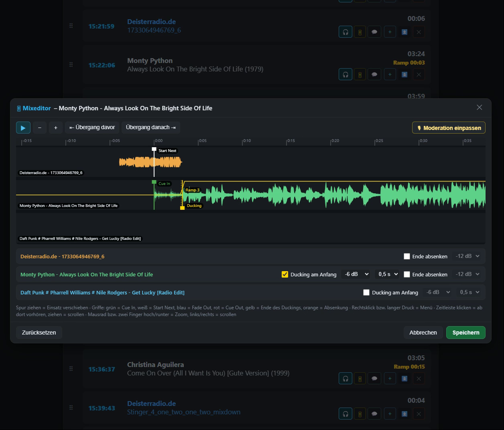Zoom in with the plus button

tap(56, 128)
